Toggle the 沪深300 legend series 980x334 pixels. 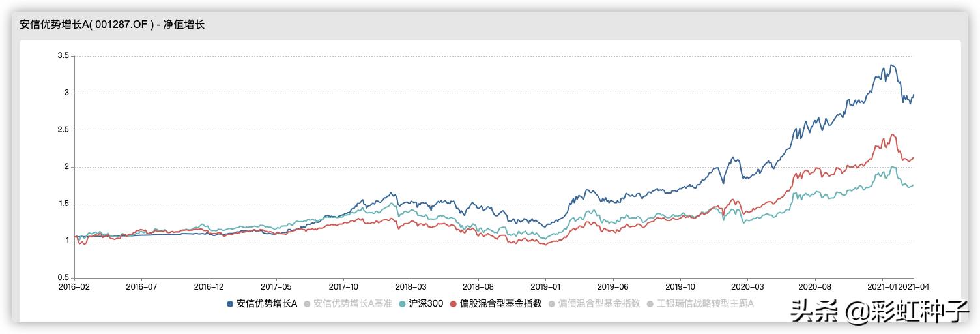(421, 303)
